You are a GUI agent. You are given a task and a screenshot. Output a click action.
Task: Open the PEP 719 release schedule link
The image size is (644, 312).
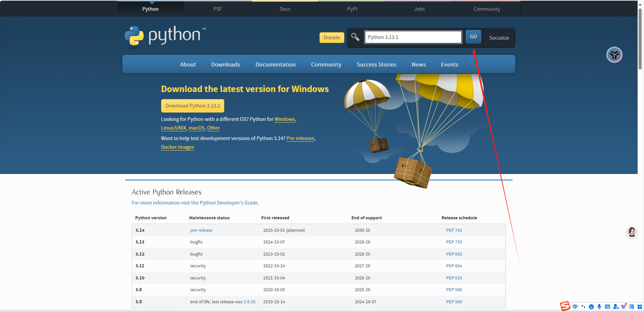[x=454, y=242]
